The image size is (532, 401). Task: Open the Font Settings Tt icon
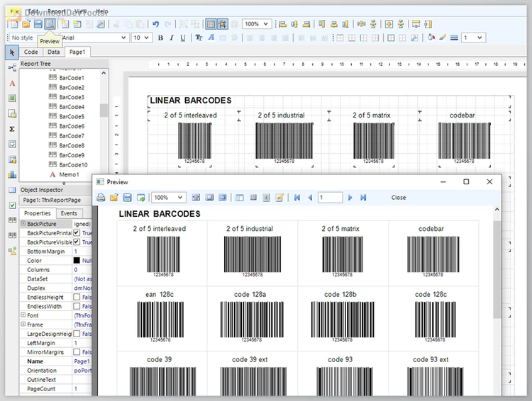pos(199,38)
